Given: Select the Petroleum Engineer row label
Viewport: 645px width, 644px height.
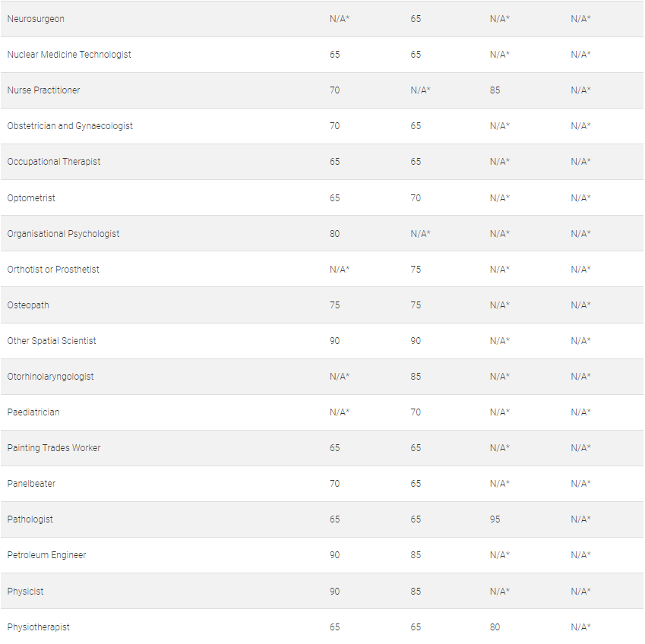Looking at the screenshot, I should pos(47,555).
